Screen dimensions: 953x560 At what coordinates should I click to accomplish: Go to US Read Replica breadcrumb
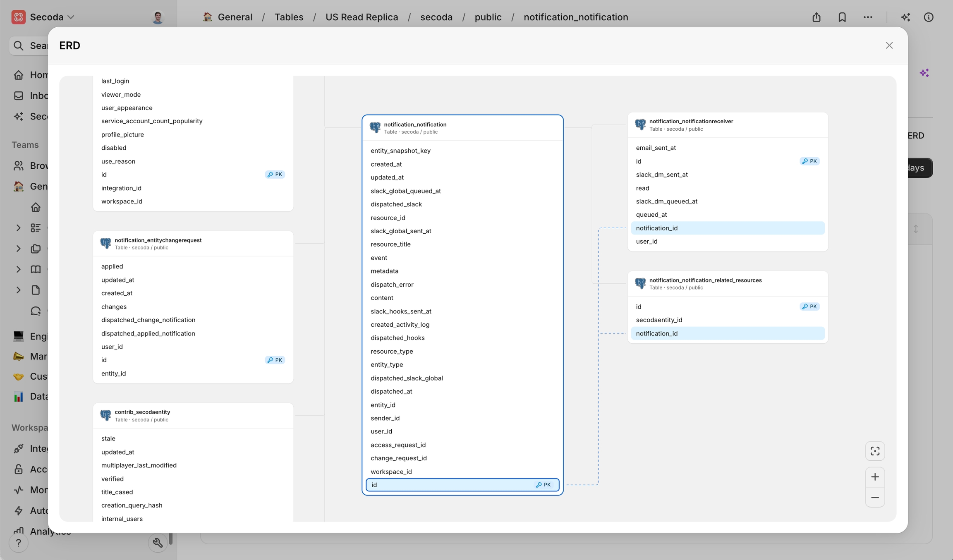[362, 17]
